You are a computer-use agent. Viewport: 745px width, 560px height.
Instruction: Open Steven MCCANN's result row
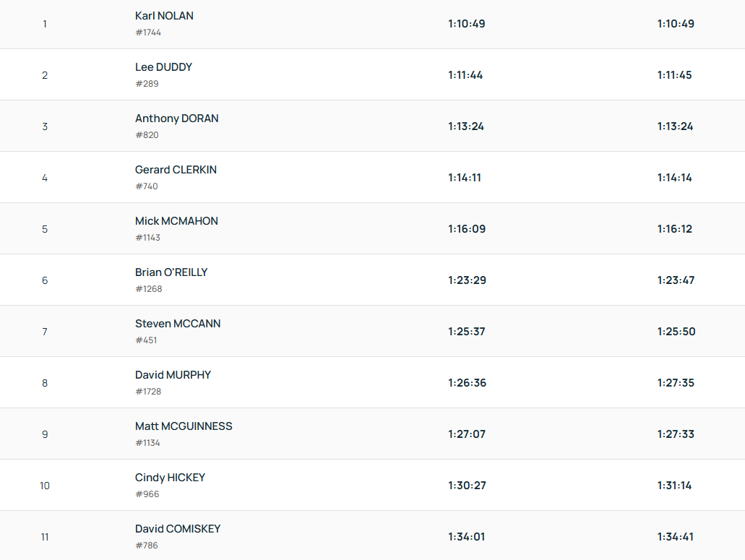(178, 324)
